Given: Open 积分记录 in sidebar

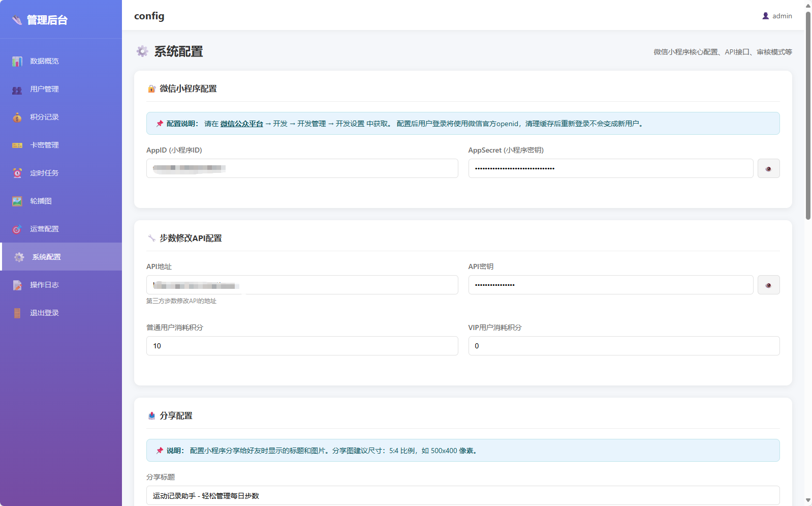Looking at the screenshot, I should pos(61,117).
